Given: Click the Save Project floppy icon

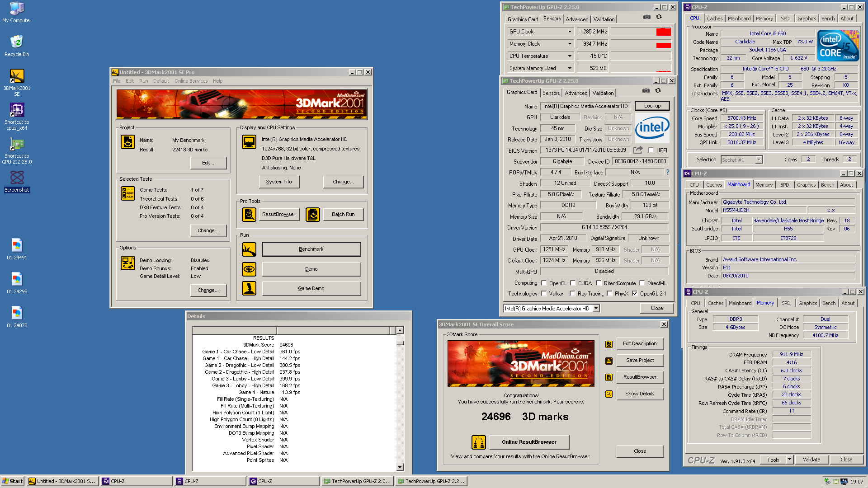Looking at the screenshot, I should click(x=609, y=361).
